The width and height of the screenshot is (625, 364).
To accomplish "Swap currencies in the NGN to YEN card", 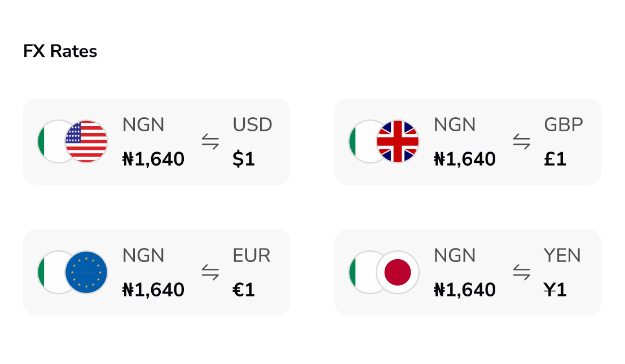I will pyautogui.click(x=522, y=272).
